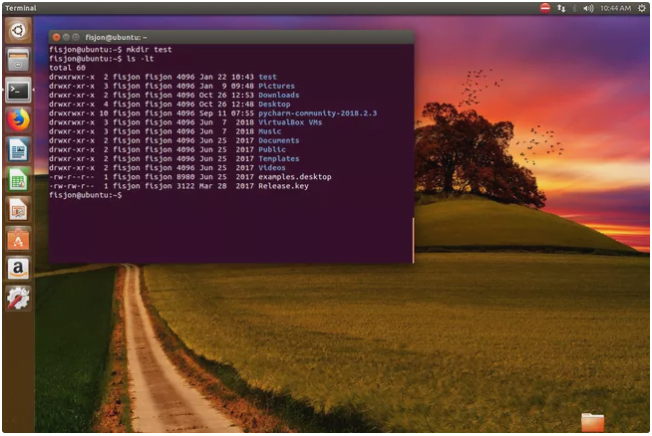Open the red no-entry status indicator
The width and height of the screenshot is (652, 436).
click(545, 8)
